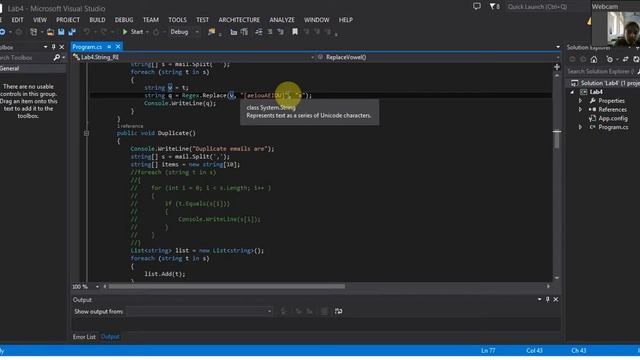The image size is (640, 360).
Task: Click the Save All toolbar icon
Action: click(72, 32)
